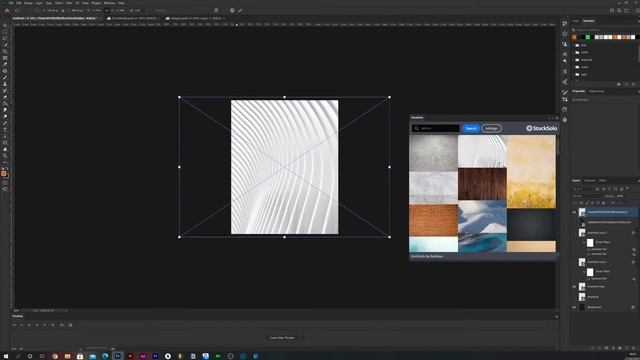Image resolution: width=640 pixels, height=360 pixels.
Task: Toggle lock all in Layers panel
Action: (x=604, y=203)
